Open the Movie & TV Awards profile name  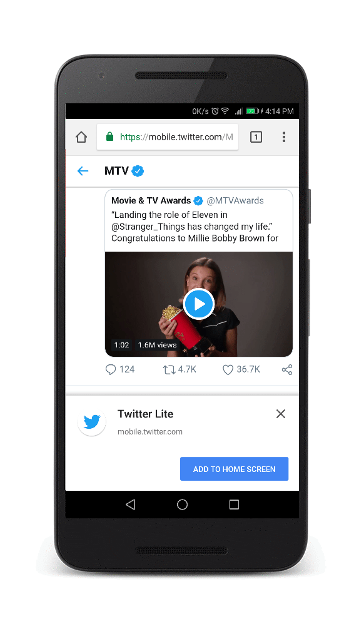[151, 200]
